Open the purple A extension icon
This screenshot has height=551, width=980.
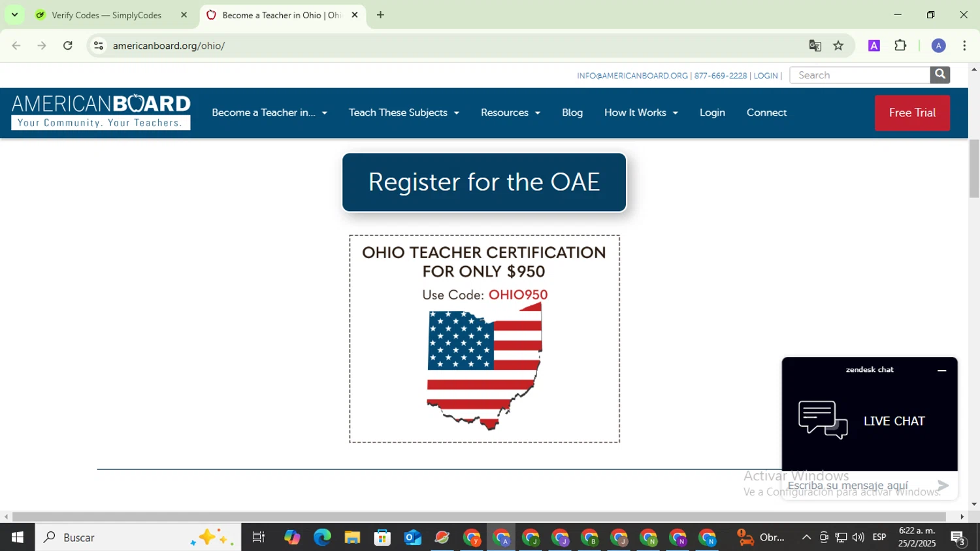point(874,46)
